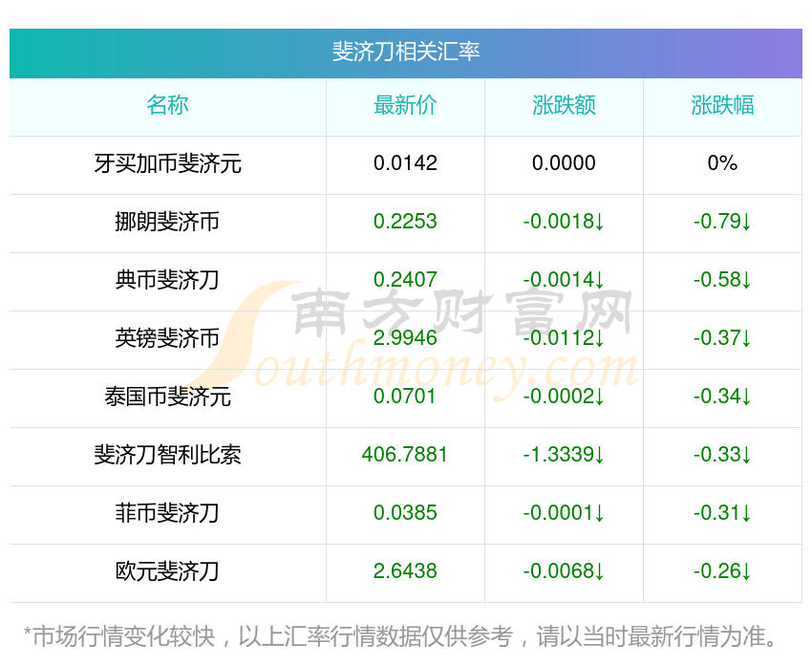Select the 0.0142 latest price cell

[405, 163]
